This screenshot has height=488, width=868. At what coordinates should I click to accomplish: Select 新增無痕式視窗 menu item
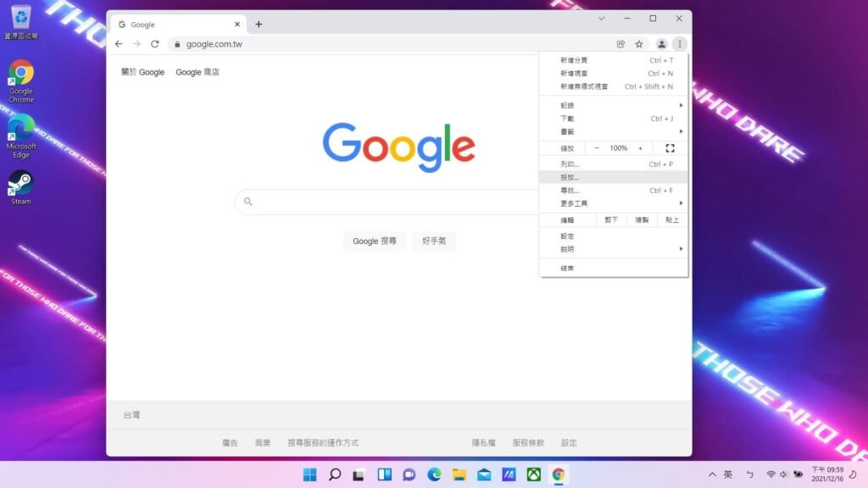click(x=614, y=86)
